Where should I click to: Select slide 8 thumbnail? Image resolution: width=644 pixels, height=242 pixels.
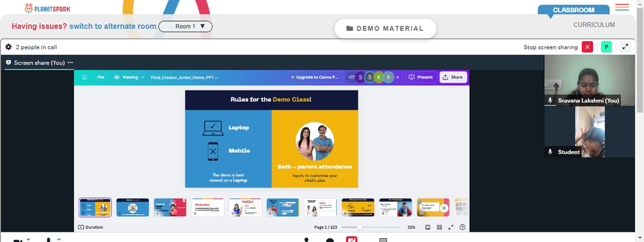pyautogui.click(x=357, y=207)
